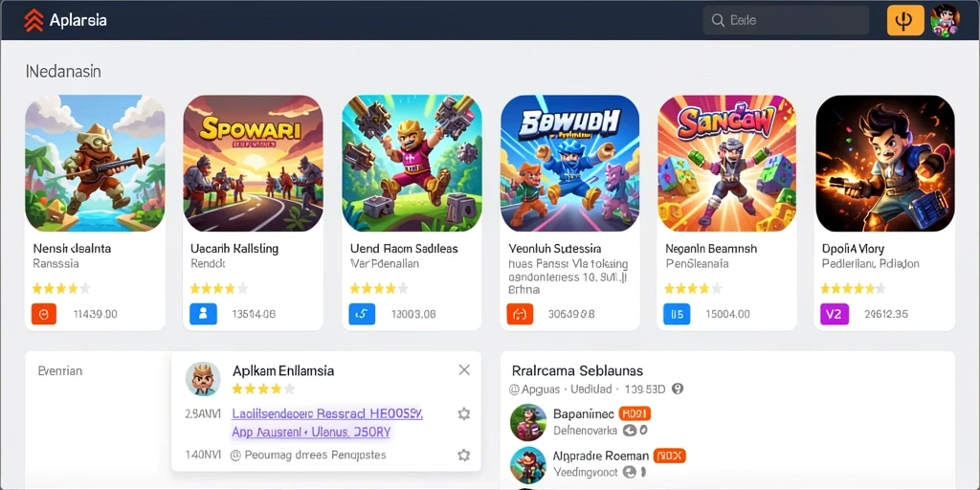Click the orange badge next to Nppadre Roeman

[x=669, y=456]
